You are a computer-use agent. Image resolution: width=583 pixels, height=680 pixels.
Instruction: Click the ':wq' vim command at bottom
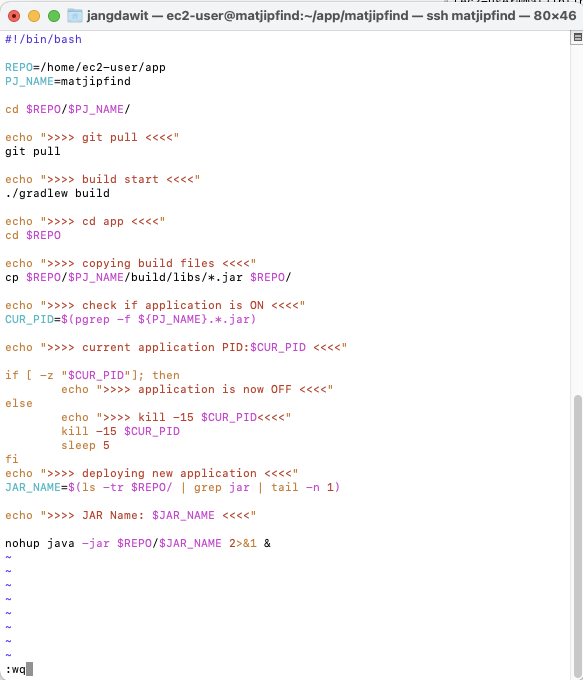[16, 669]
